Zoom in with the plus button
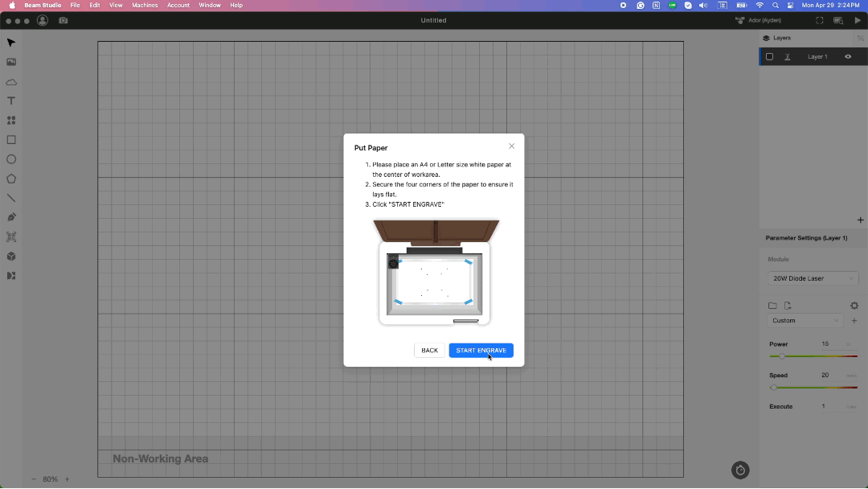 67,479
